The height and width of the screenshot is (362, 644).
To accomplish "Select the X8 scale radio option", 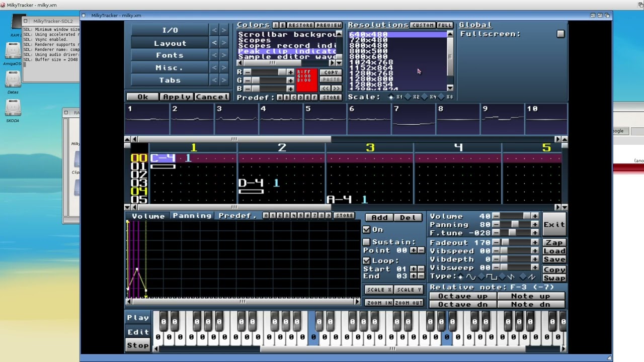I will (441, 97).
